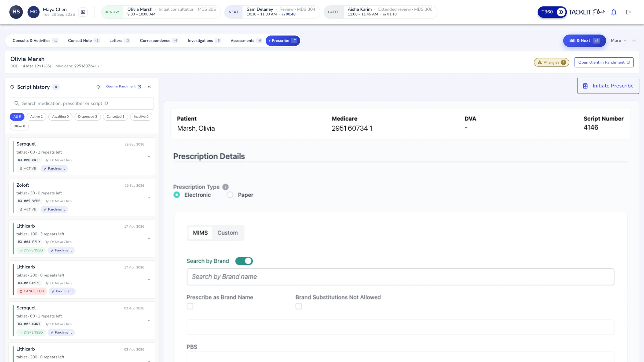644x362 pixels.
Task: Filter scripts by Cancelled 1
Action: tap(115, 117)
